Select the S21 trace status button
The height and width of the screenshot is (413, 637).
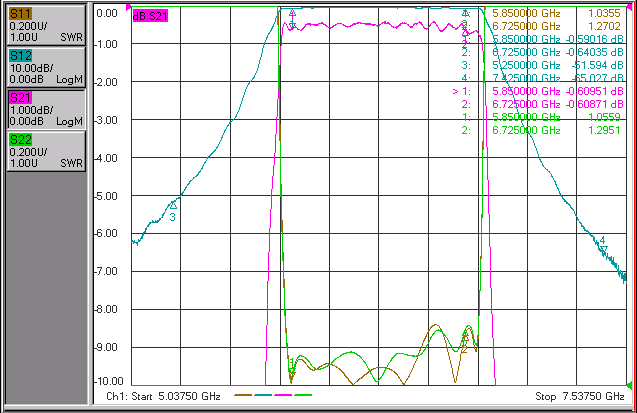point(46,109)
